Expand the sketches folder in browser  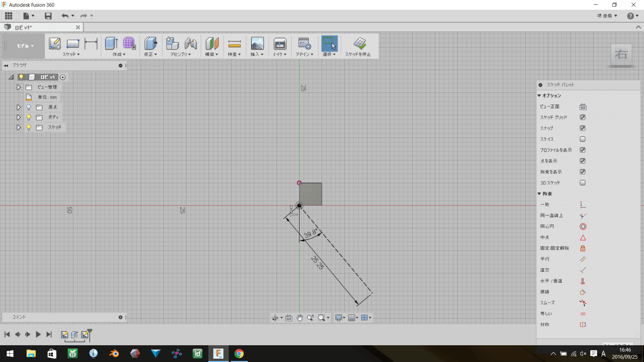click(x=19, y=127)
